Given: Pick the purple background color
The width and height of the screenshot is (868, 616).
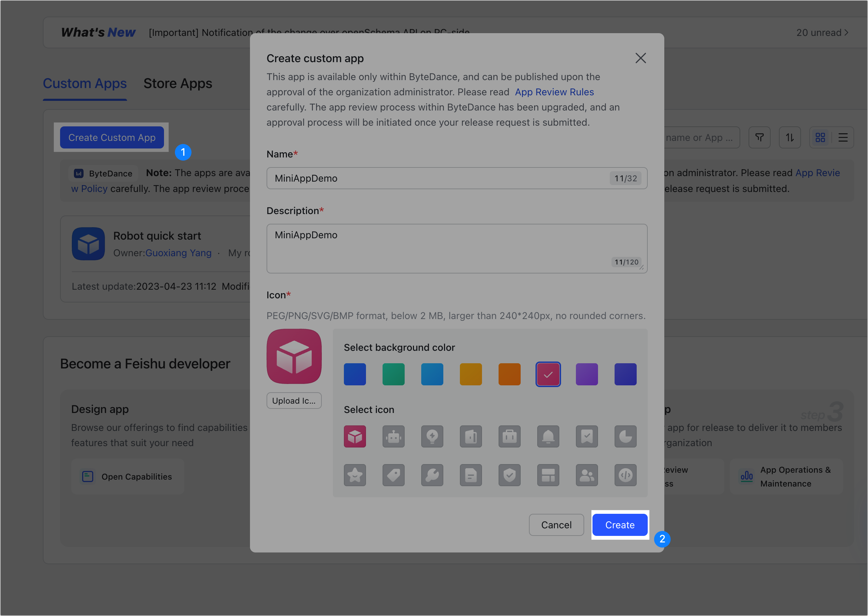Looking at the screenshot, I should pos(587,374).
